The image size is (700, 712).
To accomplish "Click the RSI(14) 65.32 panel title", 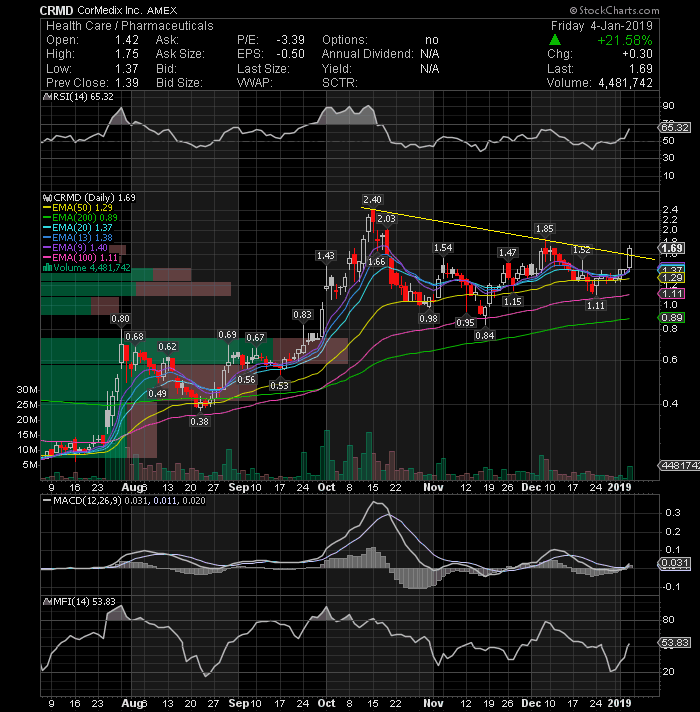I will (83, 97).
